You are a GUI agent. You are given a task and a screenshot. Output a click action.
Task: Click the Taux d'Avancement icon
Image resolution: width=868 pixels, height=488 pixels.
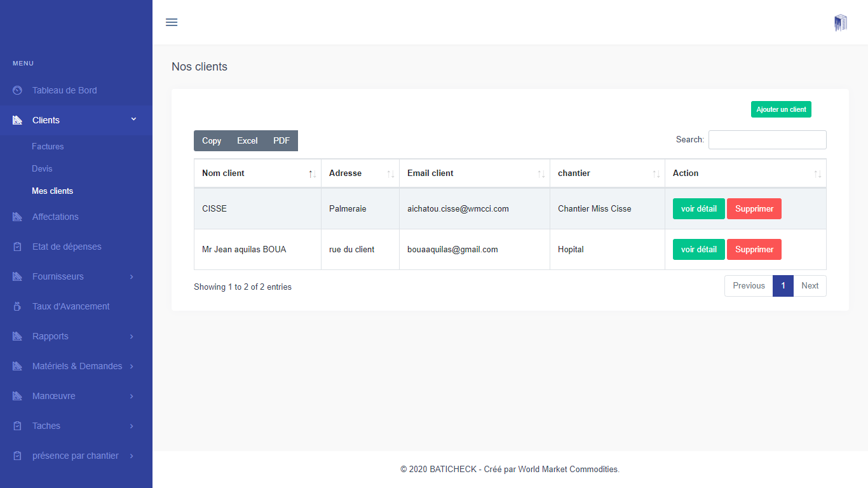18,306
